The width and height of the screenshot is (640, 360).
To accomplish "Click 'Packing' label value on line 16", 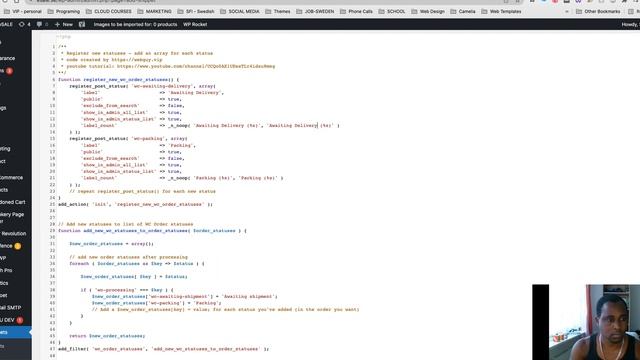I will [x=181, y=145].
